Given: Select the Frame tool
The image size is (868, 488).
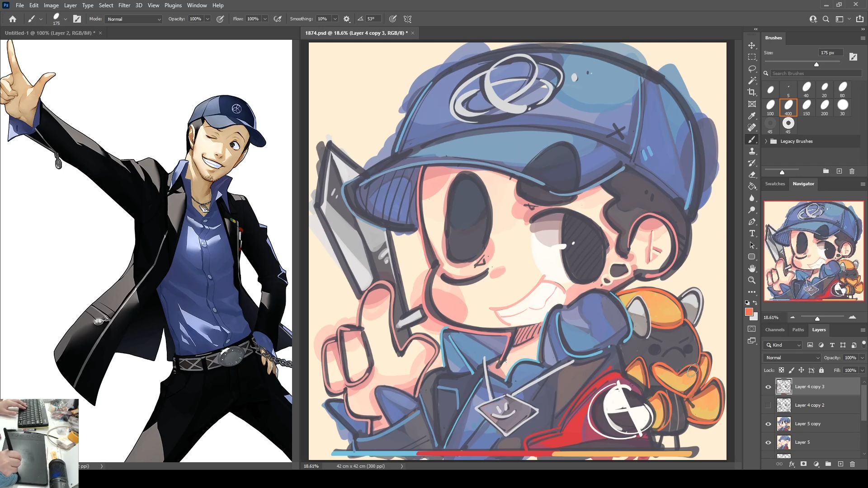Looking at the screenshot, I should coord(752,104).
